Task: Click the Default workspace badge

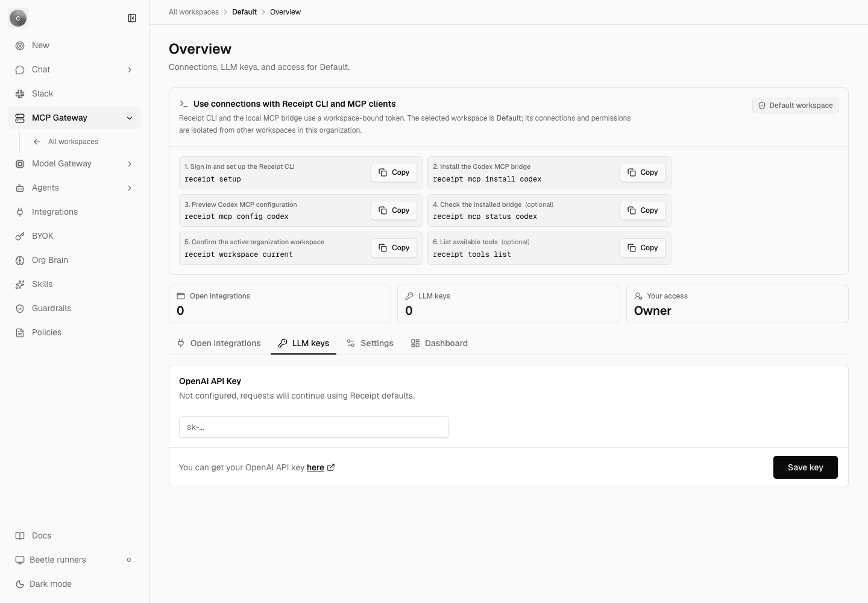Action: (795, 106)
